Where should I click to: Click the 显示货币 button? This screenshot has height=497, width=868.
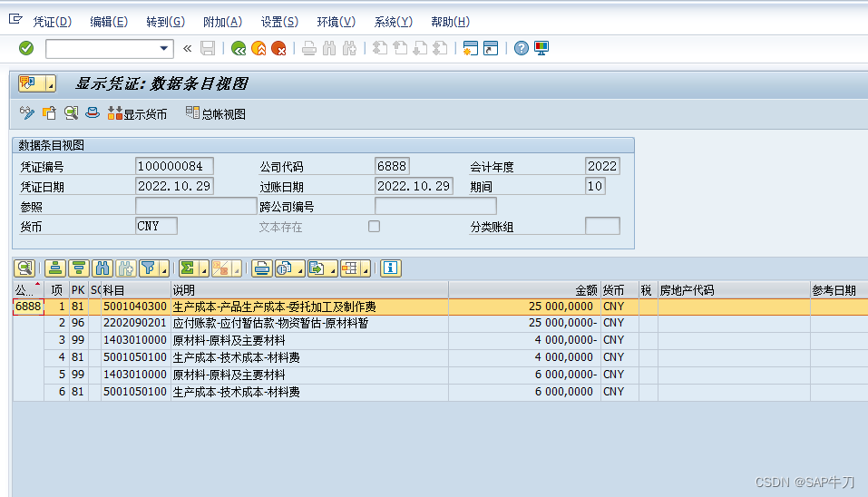point(137,114)
